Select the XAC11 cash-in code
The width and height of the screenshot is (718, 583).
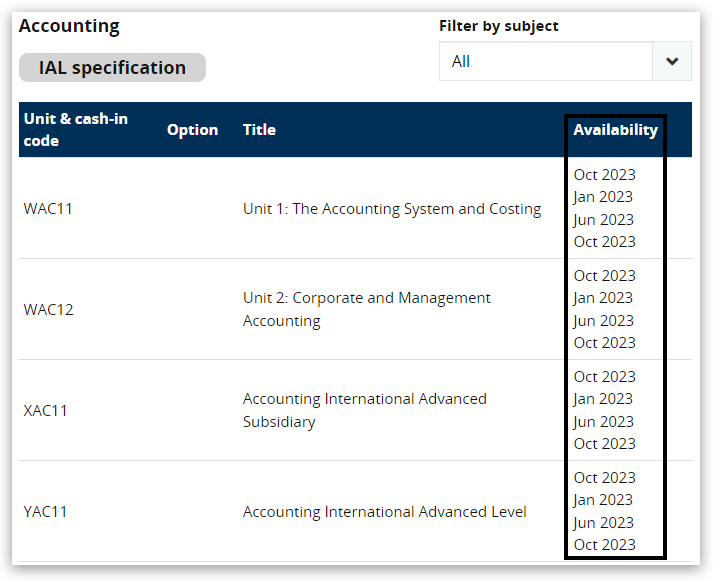pyautogui.click(x=46, y=411)
